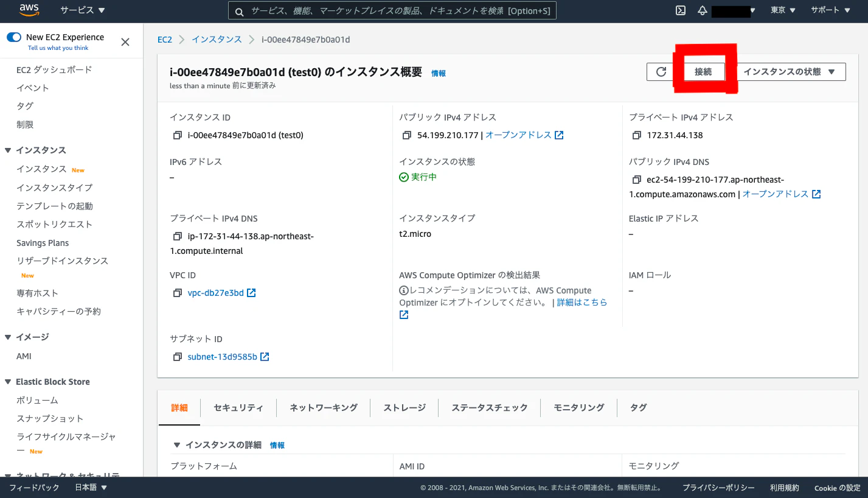Copy the public IPv4 DNS name
The height and width of the screenshot is (498, 868).
coord(637,180)
